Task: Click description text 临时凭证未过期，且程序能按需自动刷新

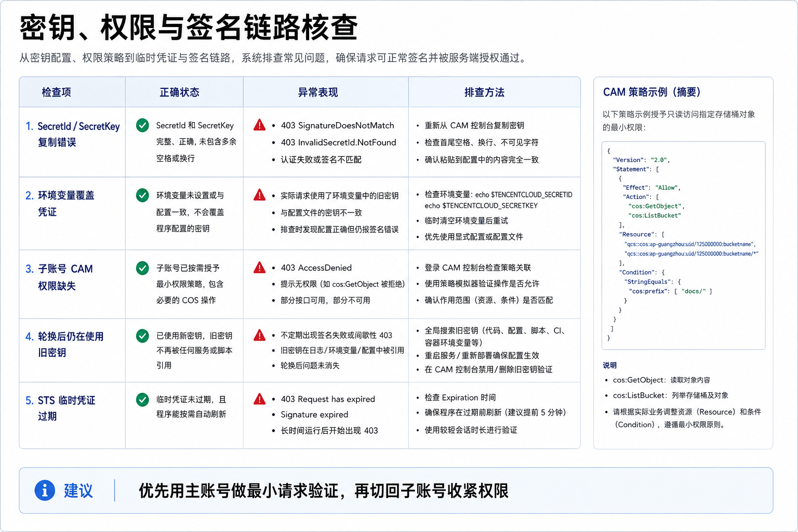Action: tap(191, 407)
